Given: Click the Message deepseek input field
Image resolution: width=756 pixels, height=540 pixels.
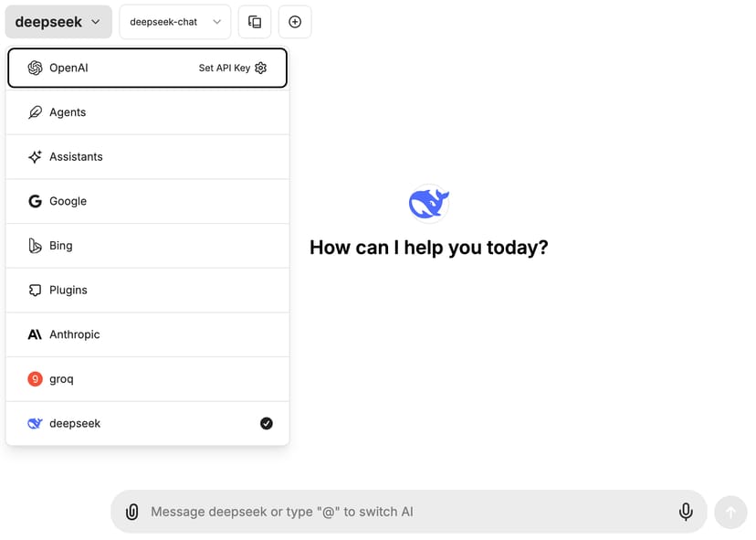Looking at the screenshot, I should point(402,512).
